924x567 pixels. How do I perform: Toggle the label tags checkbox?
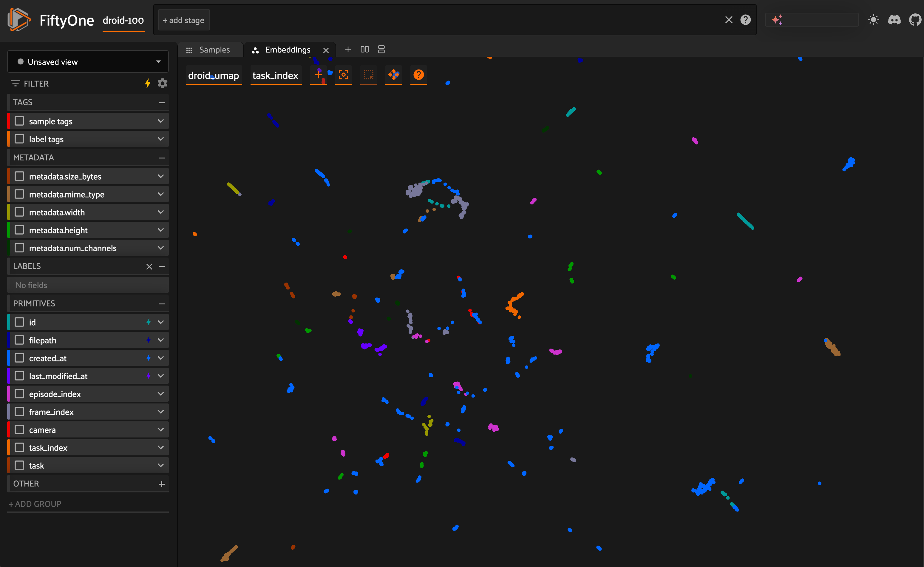pos(19,139)
